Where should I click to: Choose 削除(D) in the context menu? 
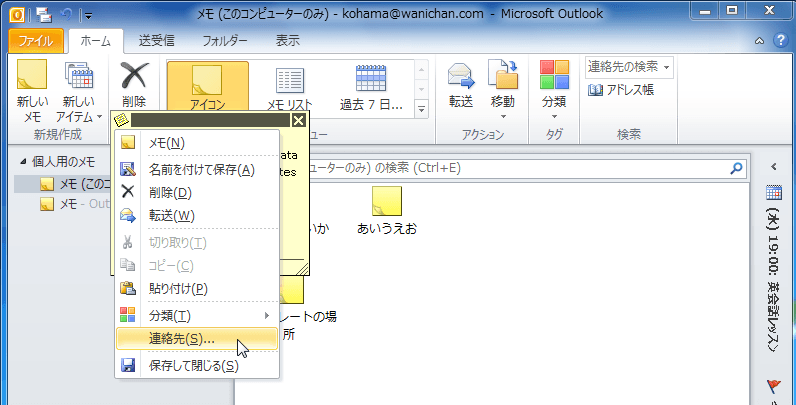click(x=197, y=193)
